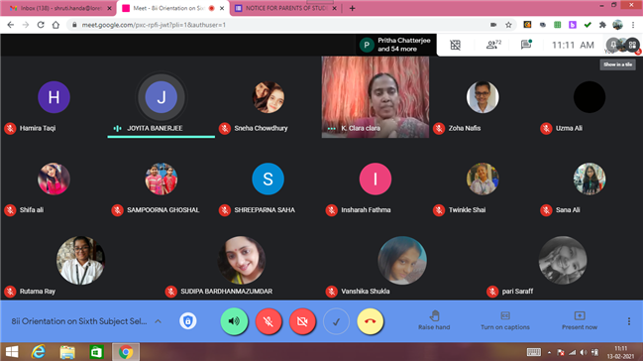The image size is (644, 362).
Task: Open the participants list icon
Action: click(x=493, y=45)
